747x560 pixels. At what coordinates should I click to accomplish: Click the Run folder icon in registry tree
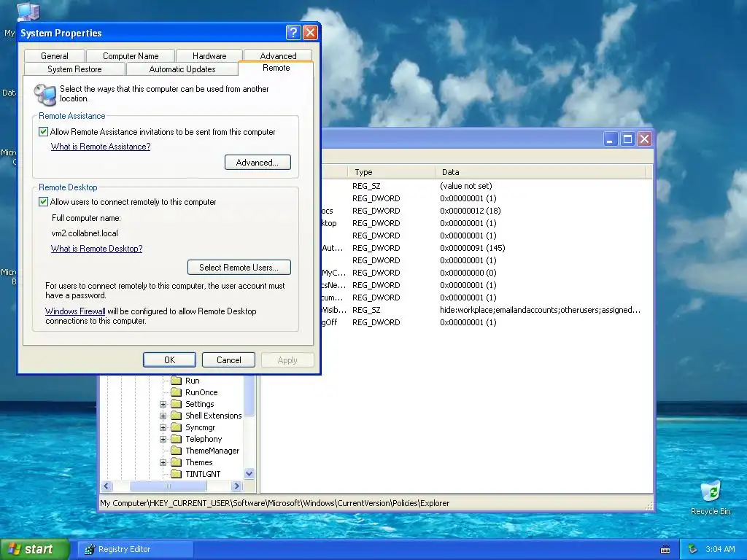tap(177, 381)
